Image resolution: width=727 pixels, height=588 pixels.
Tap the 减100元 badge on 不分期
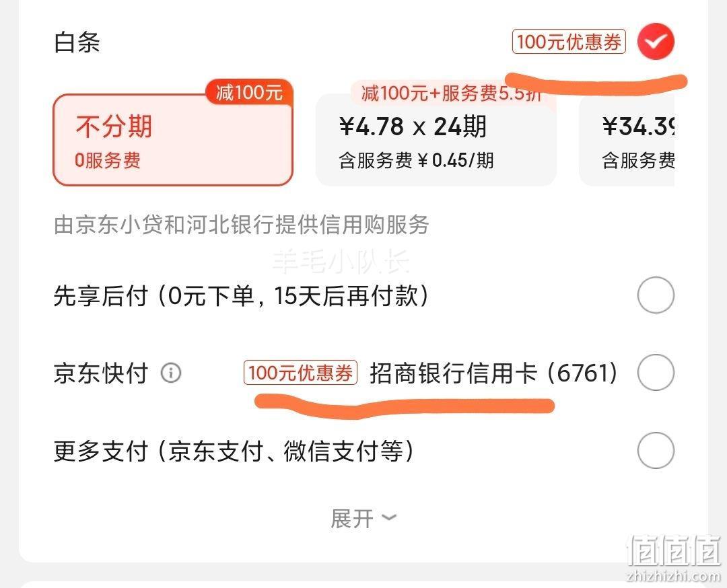coord(250,91)
